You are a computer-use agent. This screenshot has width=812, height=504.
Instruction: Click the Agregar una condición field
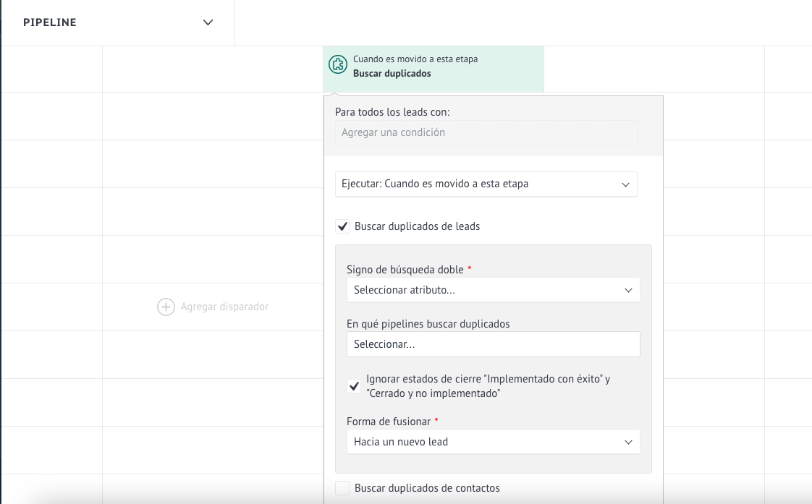(486, 133)
